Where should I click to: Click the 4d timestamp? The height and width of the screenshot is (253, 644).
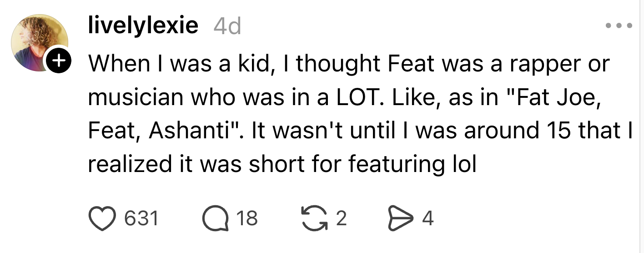click(x=226, y=27)
